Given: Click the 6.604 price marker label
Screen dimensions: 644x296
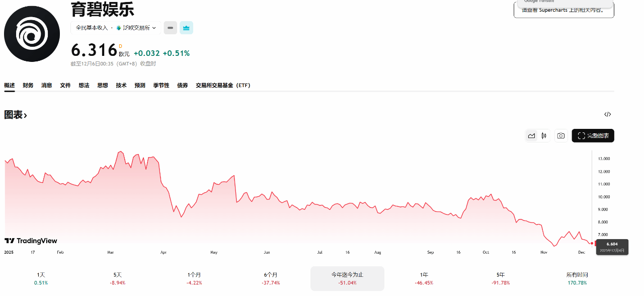Looking at the screenshot, I should click(612, 244).
